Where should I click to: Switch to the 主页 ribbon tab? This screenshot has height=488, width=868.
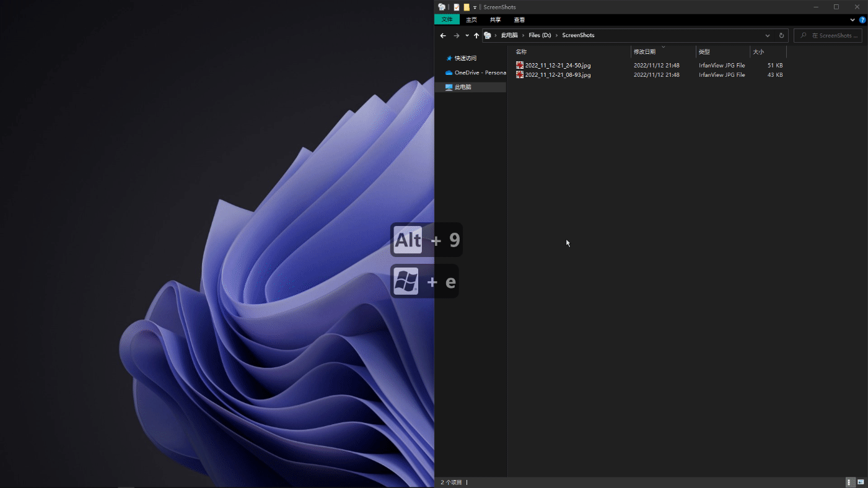tap(471, 20)
